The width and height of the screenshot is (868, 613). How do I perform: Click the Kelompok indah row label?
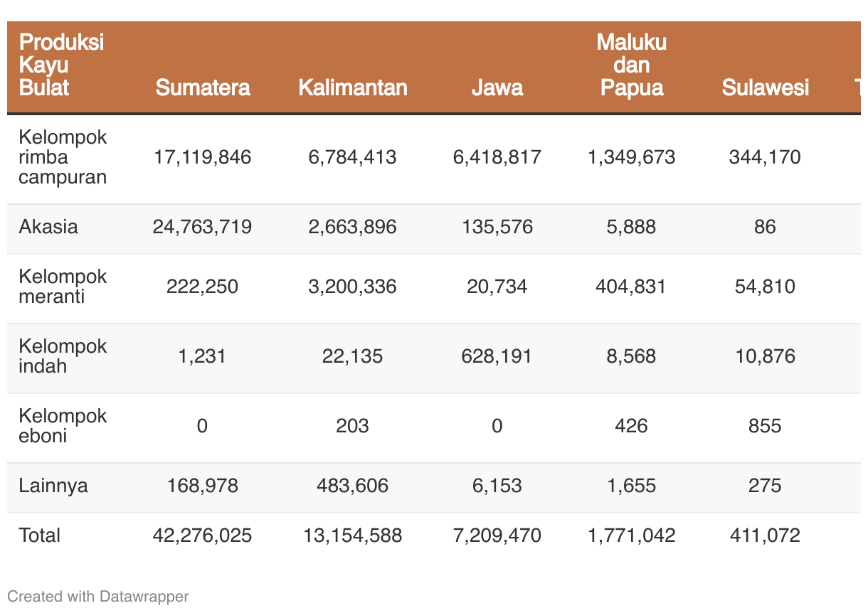point(63,356)
